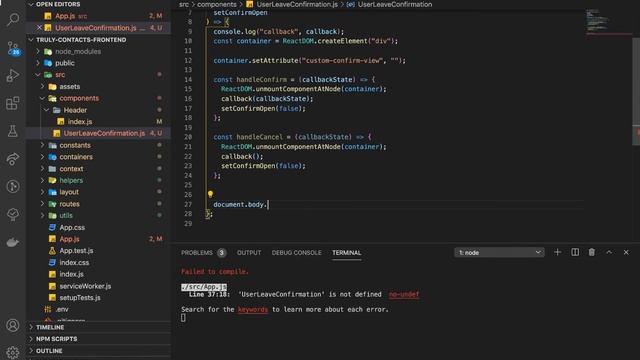Expand the Timeline section
The image size is (640, 360).
click(x=98, y=327)
